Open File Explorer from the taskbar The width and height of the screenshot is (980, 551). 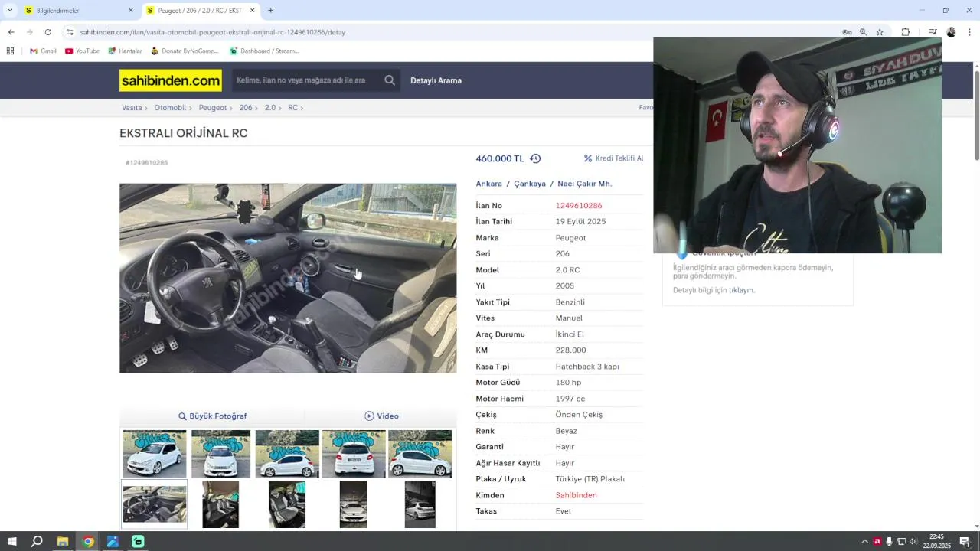[x=62, y=542]
